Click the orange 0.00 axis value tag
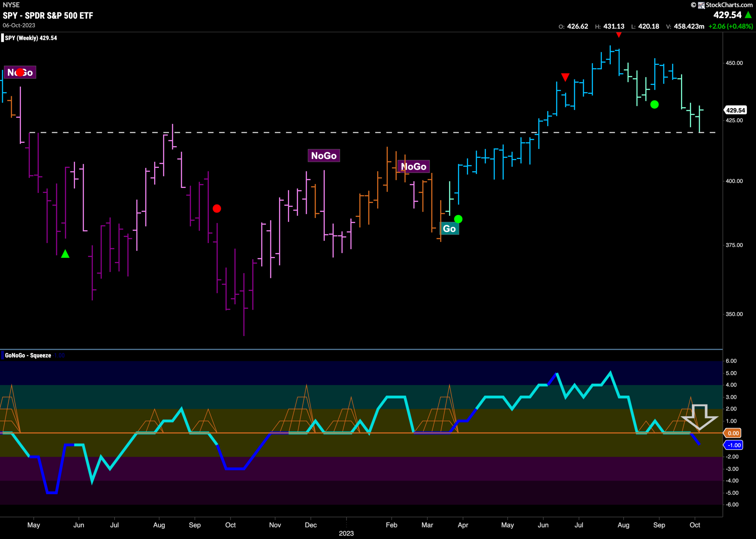 [x=733, y=433]
